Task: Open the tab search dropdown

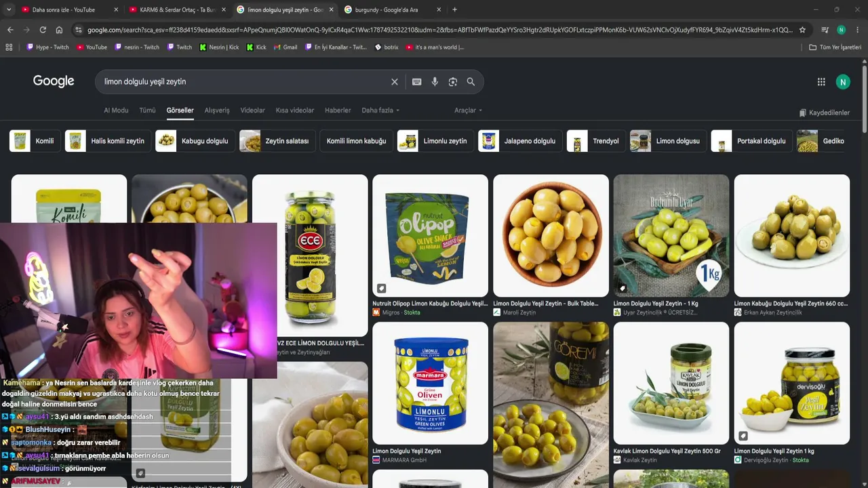Action: 9,9
